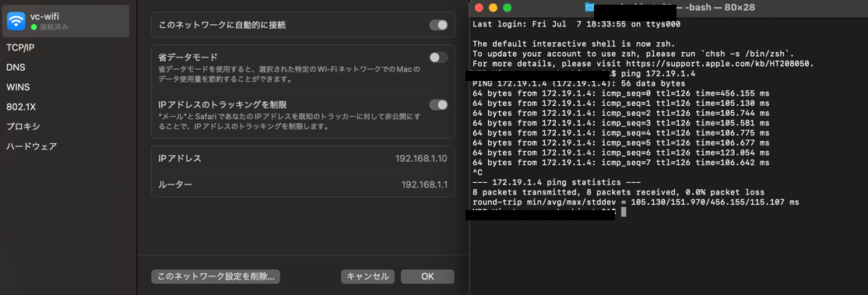
Task: Click the Router (ルーター) row label
Action: point(175,184)
